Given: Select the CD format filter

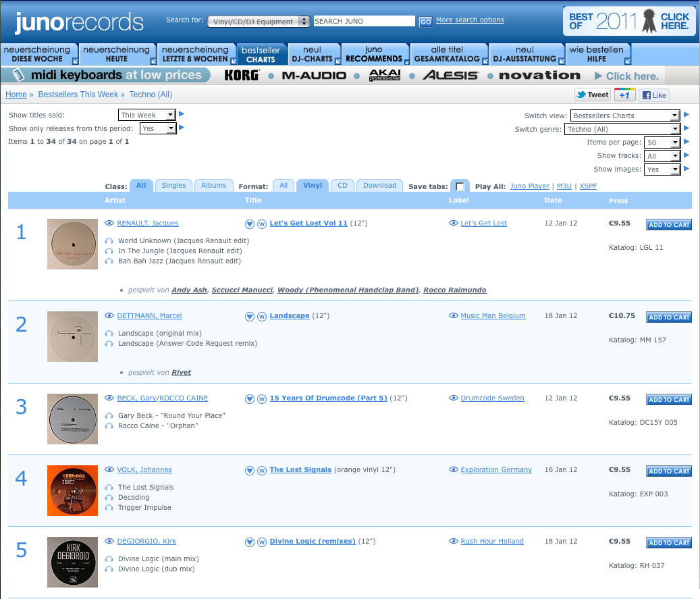Looking at the screenshot, I should click(342, 186).
